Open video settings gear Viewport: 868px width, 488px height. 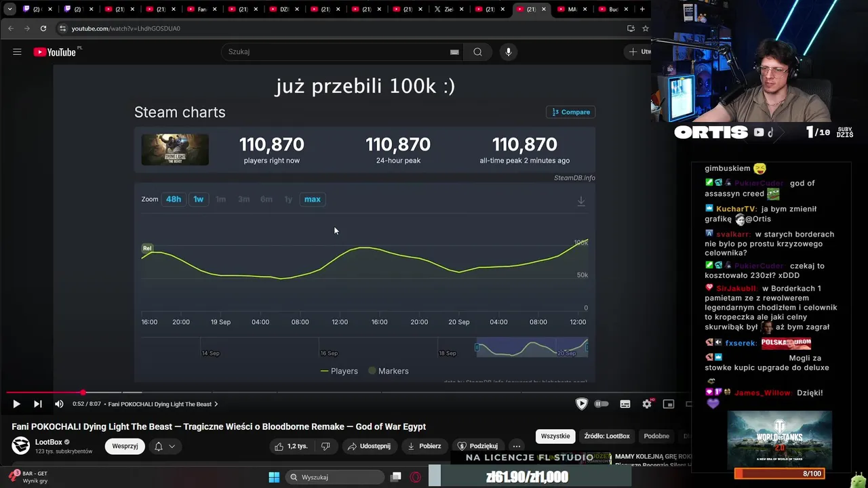point(647,404)
